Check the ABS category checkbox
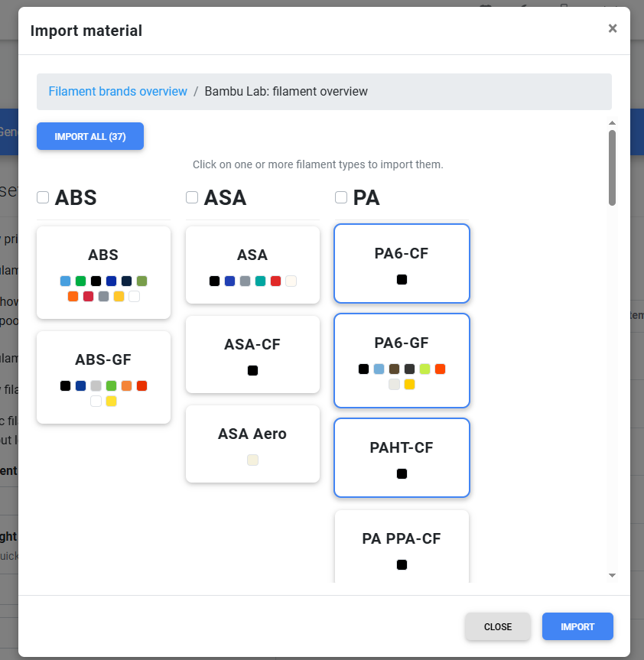 (43, 197)
